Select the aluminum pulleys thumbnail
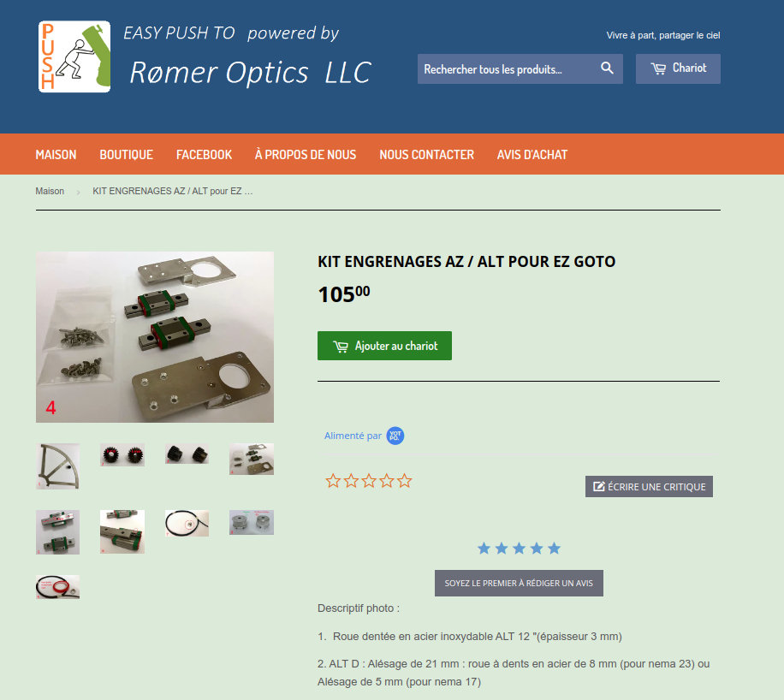This screenshot has width=784, height=700. 252,522
